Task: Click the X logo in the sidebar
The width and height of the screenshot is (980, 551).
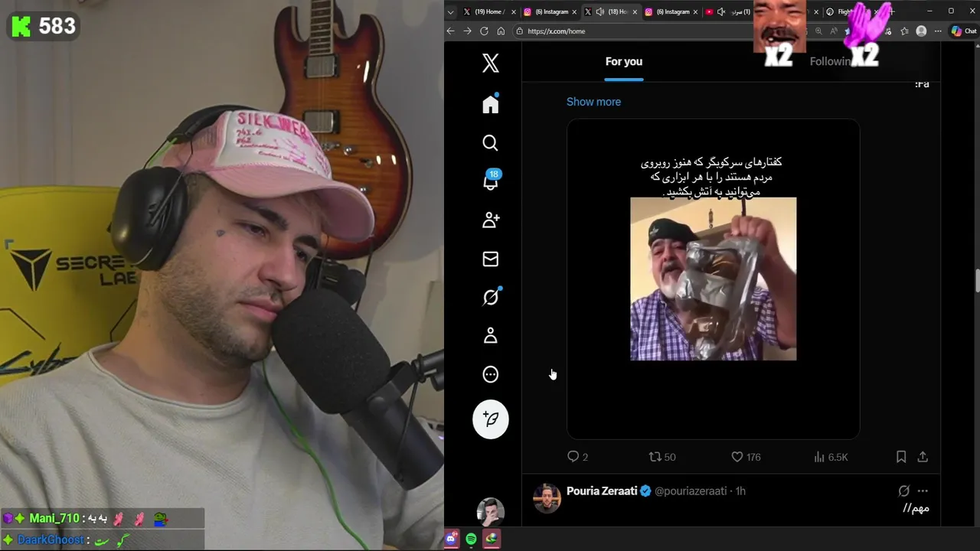Action: (491, 63)
